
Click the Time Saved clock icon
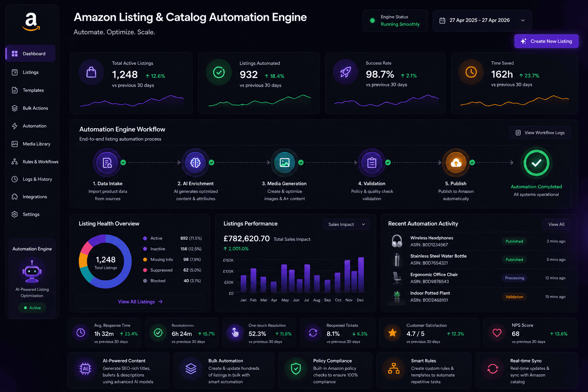tap(471, 72)
